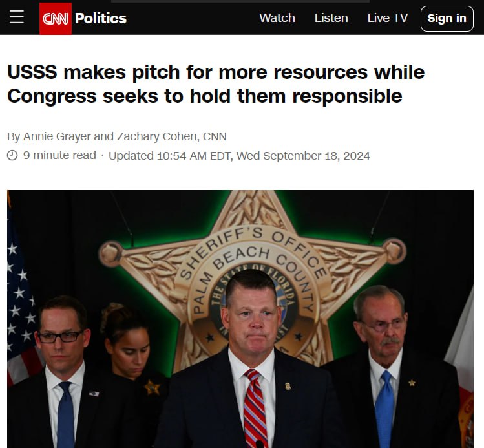The image size is (484, 448).
Task: Open author Zachary Cohen's profile link
Action: (157, 136)
